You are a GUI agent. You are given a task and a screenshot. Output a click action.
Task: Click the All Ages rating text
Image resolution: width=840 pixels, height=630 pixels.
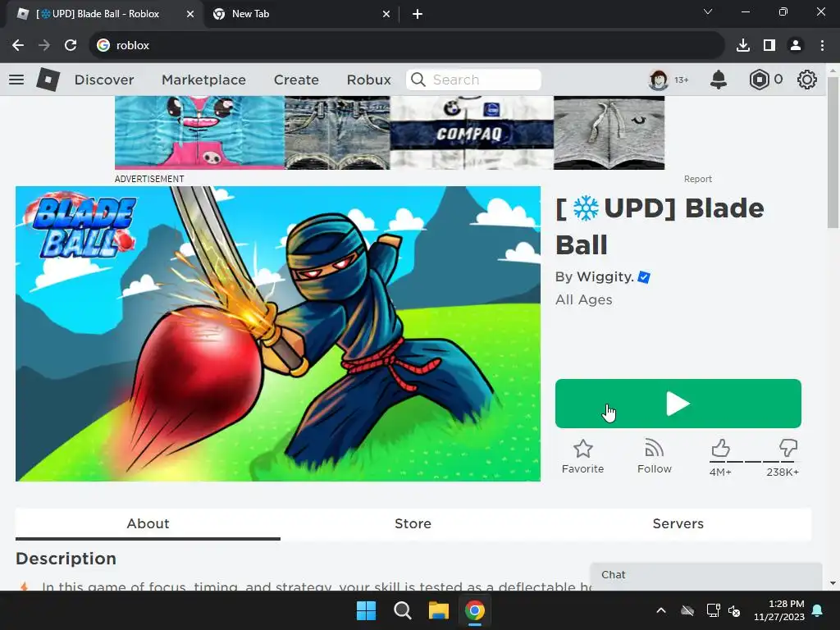(x=583, y=299)
